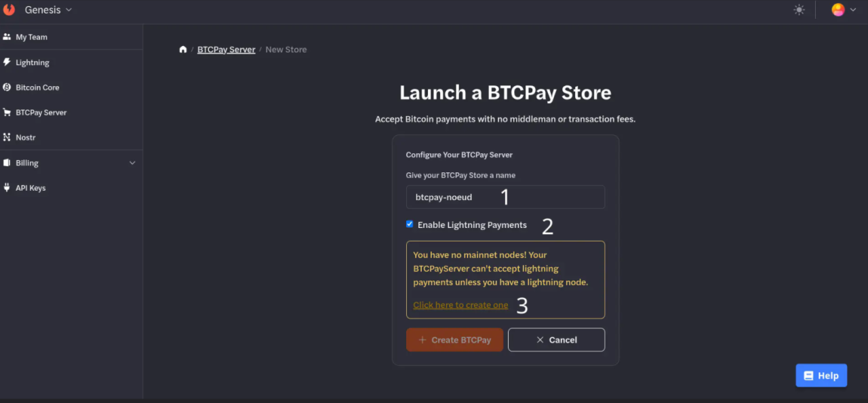Viewport: 868px width, 403px height.
Task: Click 'Click here to create one' link
Action: 460,305
